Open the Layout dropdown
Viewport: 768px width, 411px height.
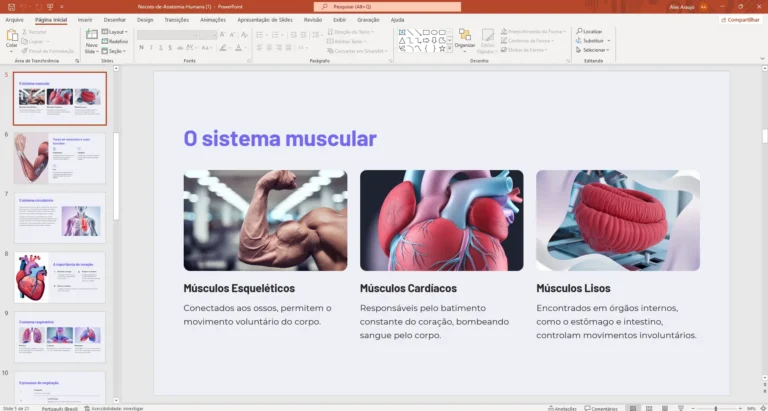115,32
